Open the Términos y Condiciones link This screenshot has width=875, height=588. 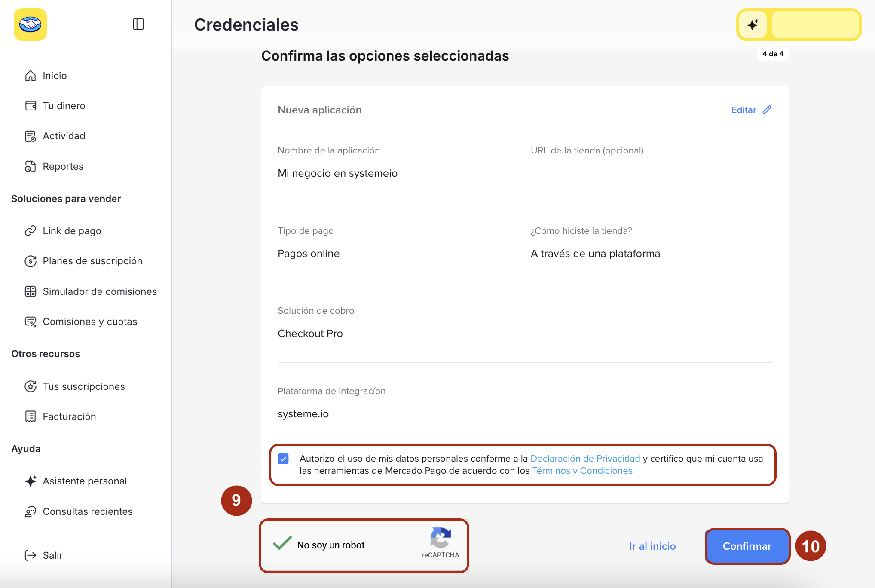582,471
